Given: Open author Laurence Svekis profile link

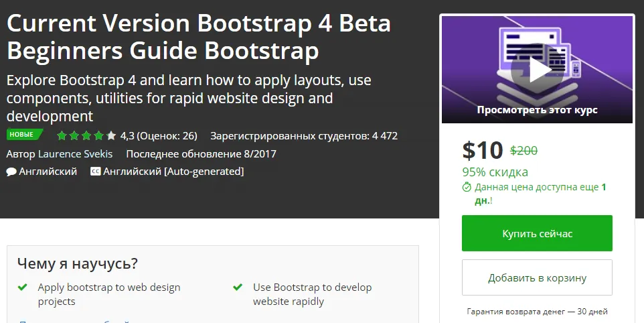Looking at the screenshot, I should click(x=75, y=153).
